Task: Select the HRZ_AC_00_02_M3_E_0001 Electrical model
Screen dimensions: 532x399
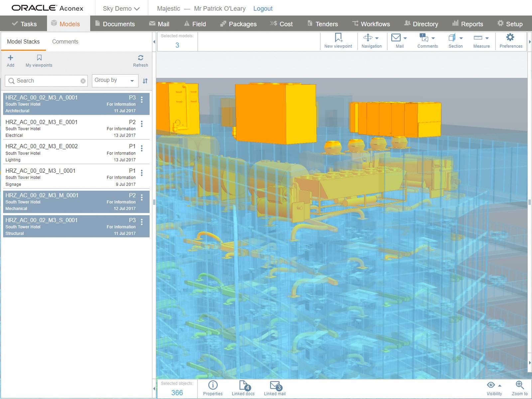Action: (x=66, y=128)
